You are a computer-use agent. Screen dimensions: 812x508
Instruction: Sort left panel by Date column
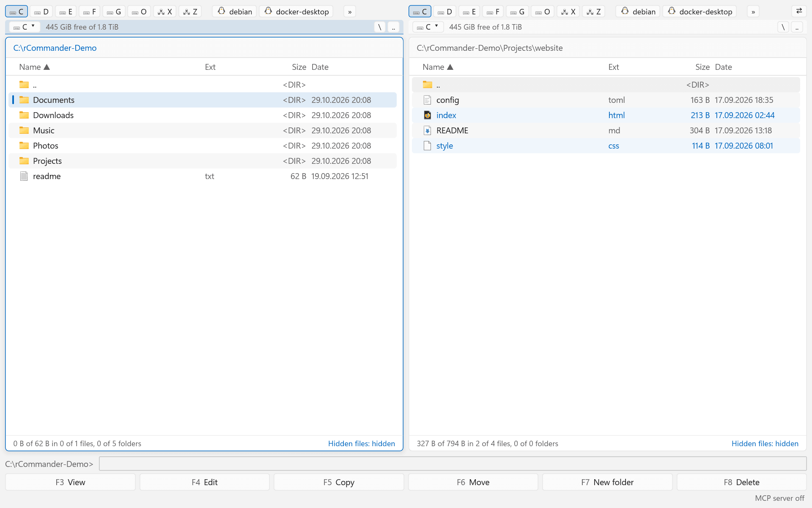[320, 67]
